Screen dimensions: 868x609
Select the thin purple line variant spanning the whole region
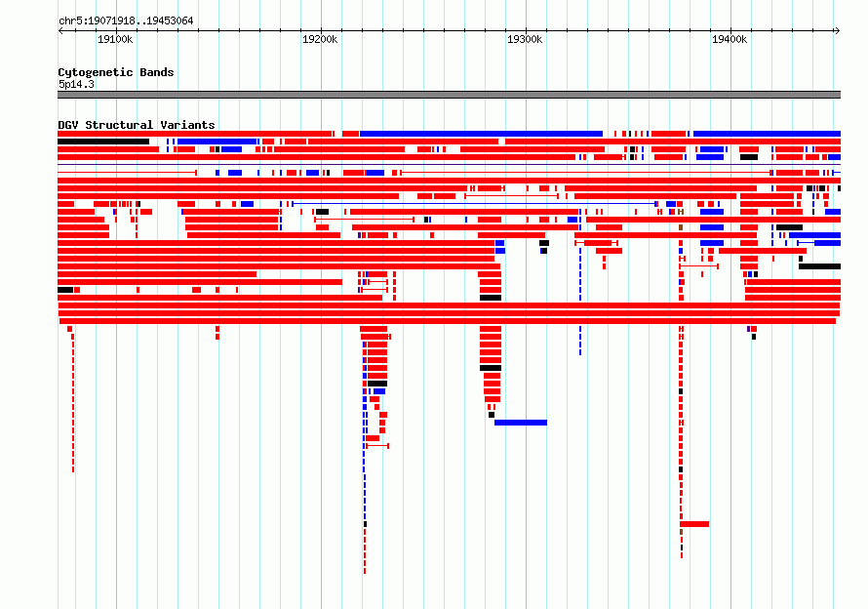(449, 165)
